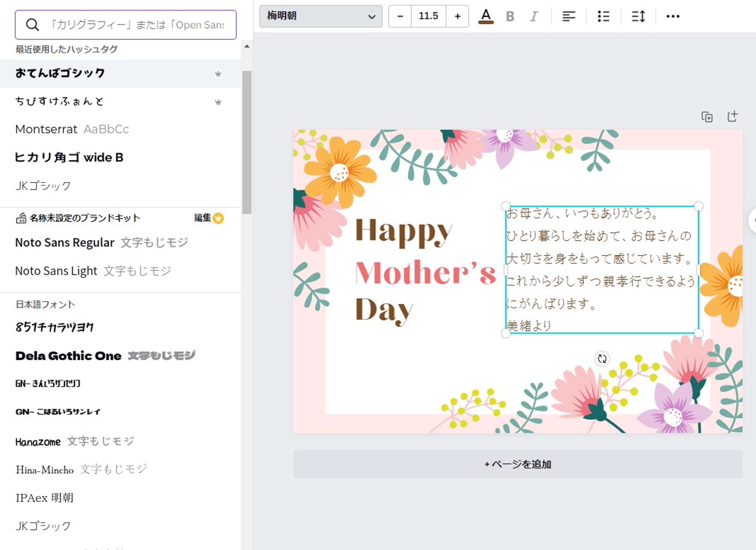The image size is (756, 550).
Task: Choose the 851チカラヅヨク font
Action: click(x=120, y=327)
